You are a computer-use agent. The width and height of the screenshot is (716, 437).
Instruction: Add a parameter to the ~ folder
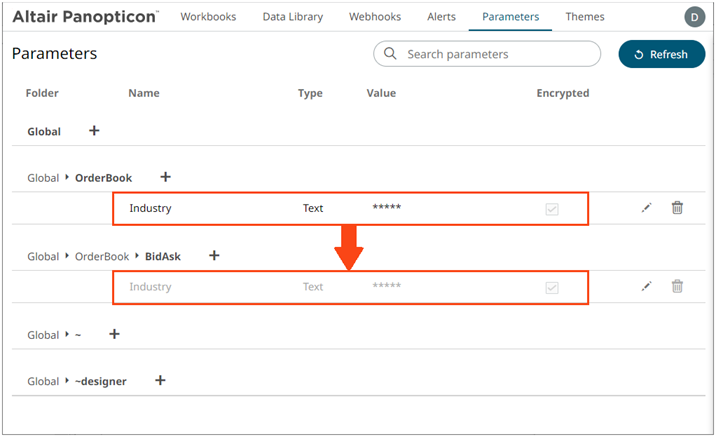point(114,334)
